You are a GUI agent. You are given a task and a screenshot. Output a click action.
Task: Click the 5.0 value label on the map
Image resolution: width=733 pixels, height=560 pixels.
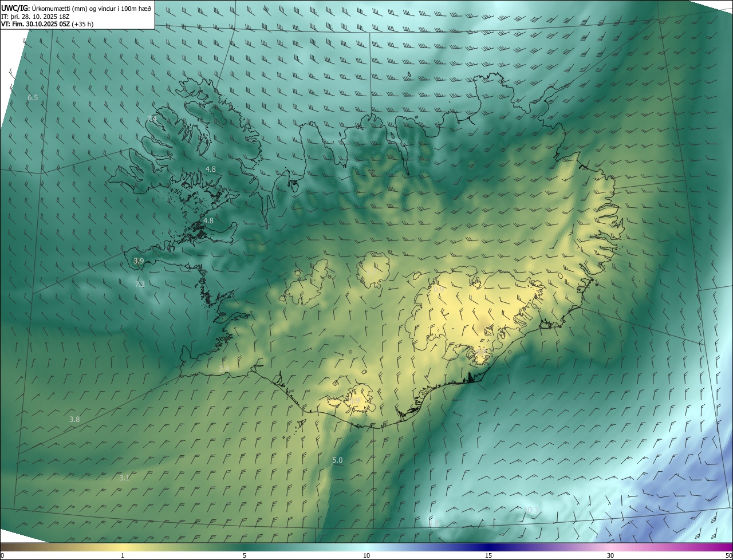point(337,460)
